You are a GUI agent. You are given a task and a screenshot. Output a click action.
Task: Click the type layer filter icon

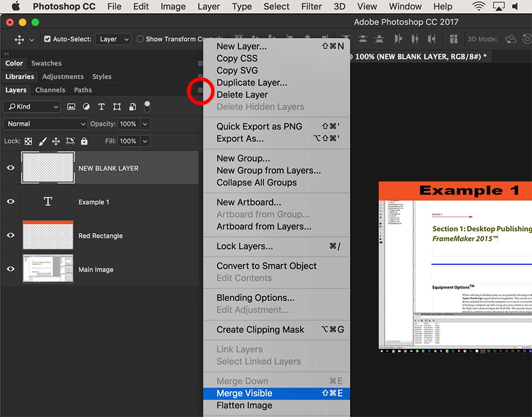(x=101, y=106)
